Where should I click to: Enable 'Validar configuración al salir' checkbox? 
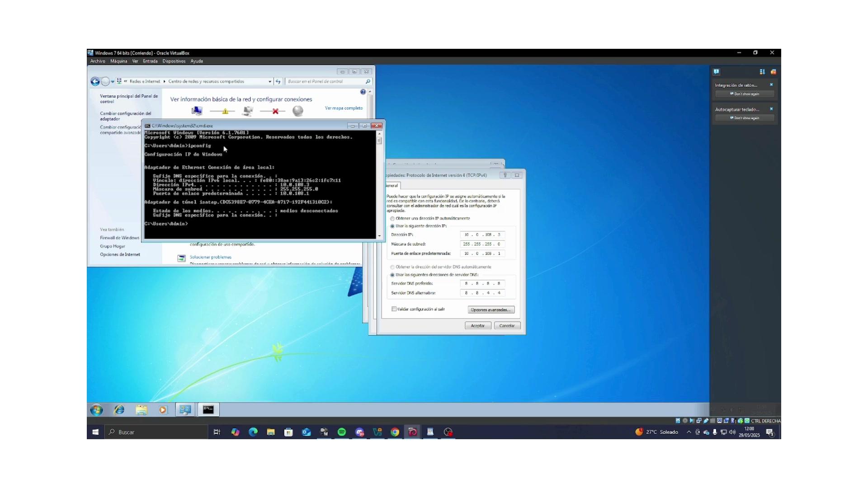point(394,309)
